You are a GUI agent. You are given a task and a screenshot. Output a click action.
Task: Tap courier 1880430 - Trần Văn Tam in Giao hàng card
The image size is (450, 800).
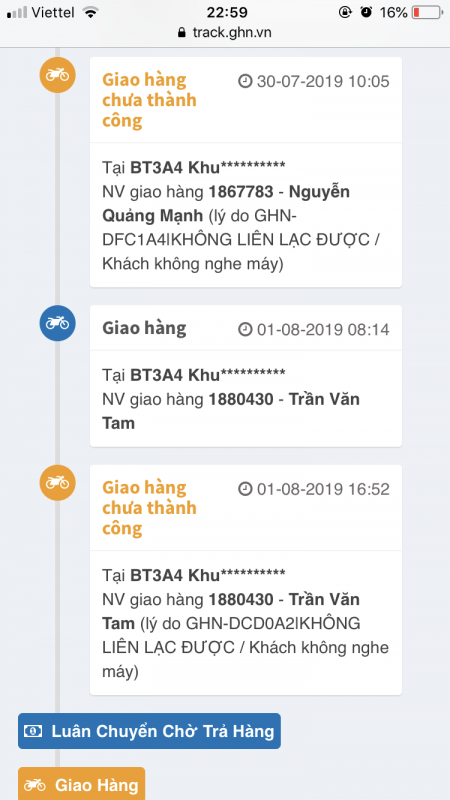[x=231, y=411]
